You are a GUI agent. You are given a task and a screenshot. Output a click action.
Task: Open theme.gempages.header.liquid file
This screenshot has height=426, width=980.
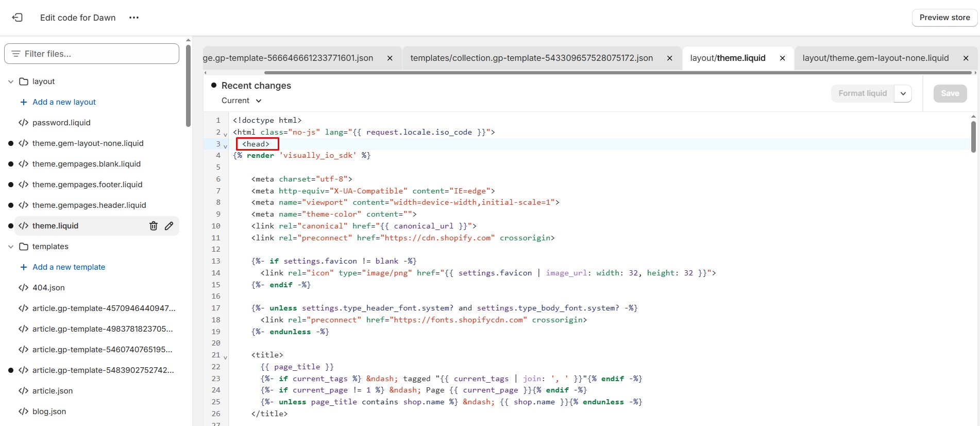point(89,205)
